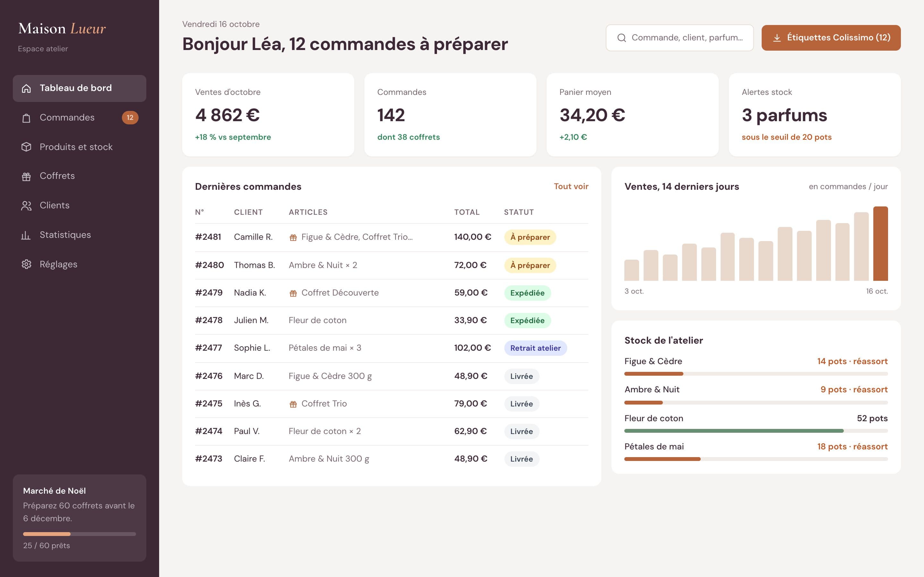
Task: Click the Retrait atelier badge for Sophie L.
Action: 535,348
